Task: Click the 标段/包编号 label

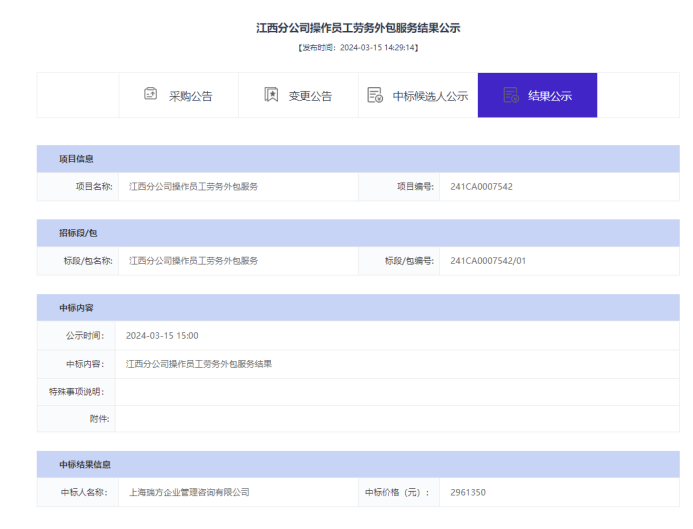Action: coord(409,261)
